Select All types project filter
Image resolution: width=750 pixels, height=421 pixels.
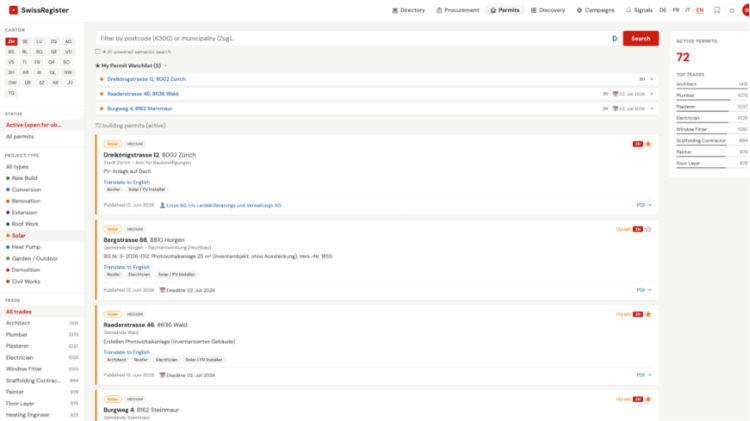point(42,166)
